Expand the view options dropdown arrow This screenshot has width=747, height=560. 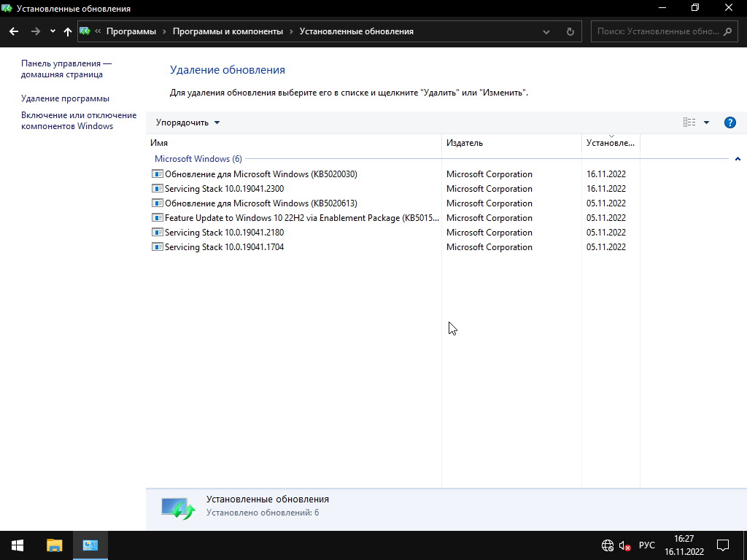pyautogui.click(x=706, y=122)
